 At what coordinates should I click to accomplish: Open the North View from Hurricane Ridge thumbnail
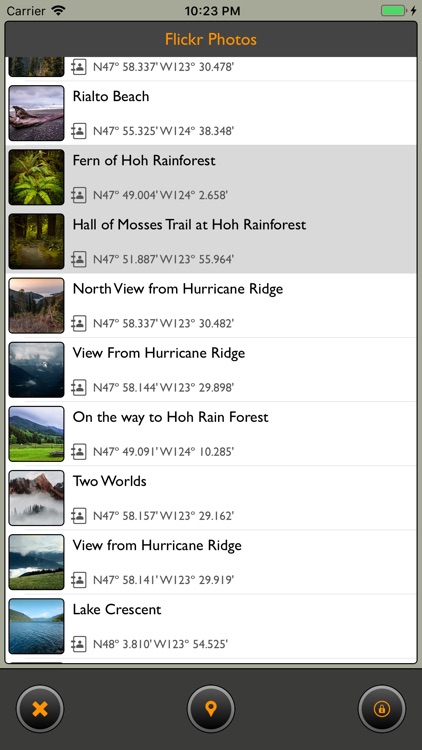pos(36,305)
